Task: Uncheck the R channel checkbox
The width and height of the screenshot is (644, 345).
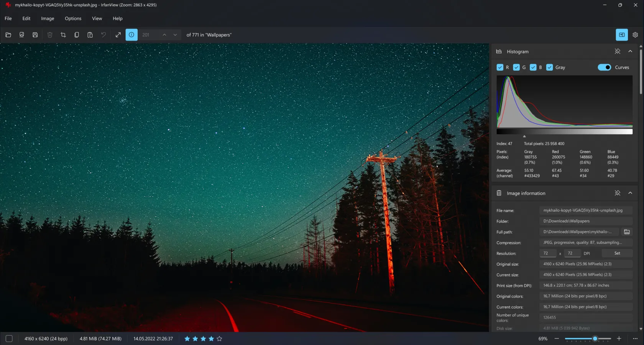Action: pos(500,67)
